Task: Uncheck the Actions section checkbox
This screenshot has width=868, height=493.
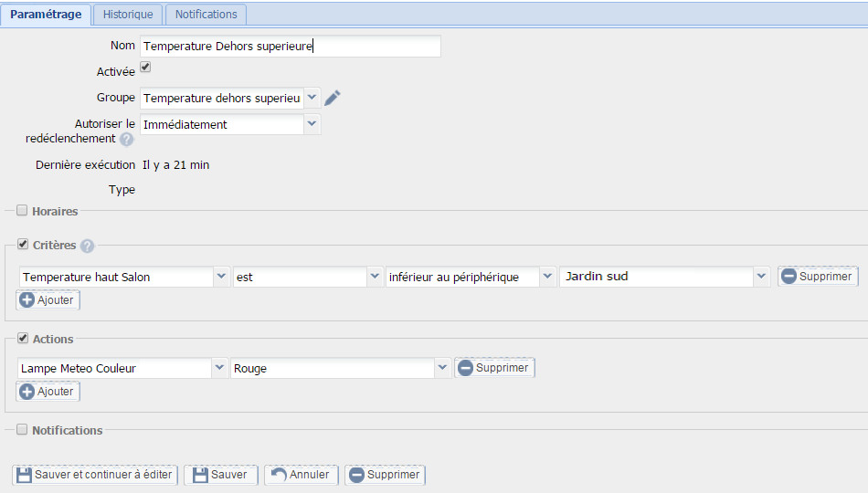Action: pos(23,338)
